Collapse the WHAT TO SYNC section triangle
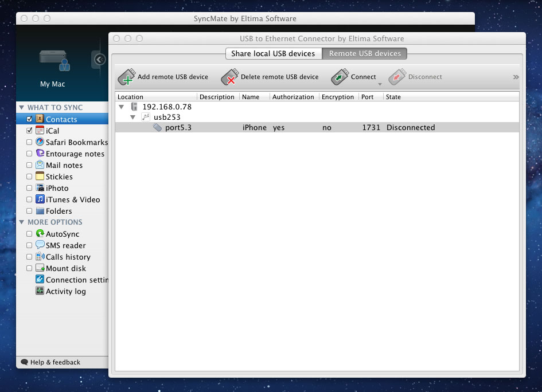 [21, 107]
